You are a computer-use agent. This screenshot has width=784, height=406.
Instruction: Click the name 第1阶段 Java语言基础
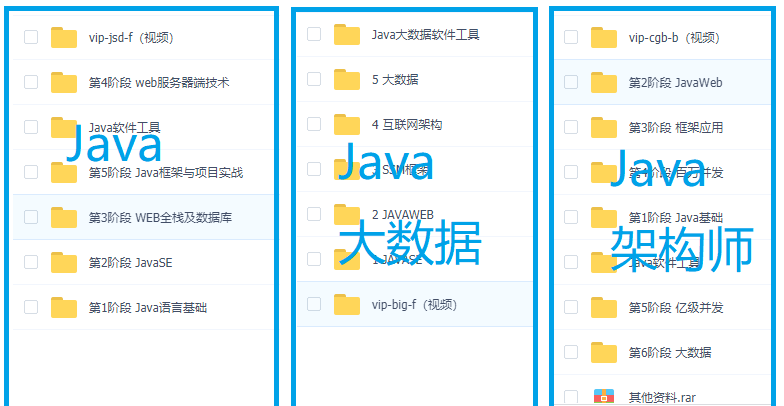click(148, 308)
